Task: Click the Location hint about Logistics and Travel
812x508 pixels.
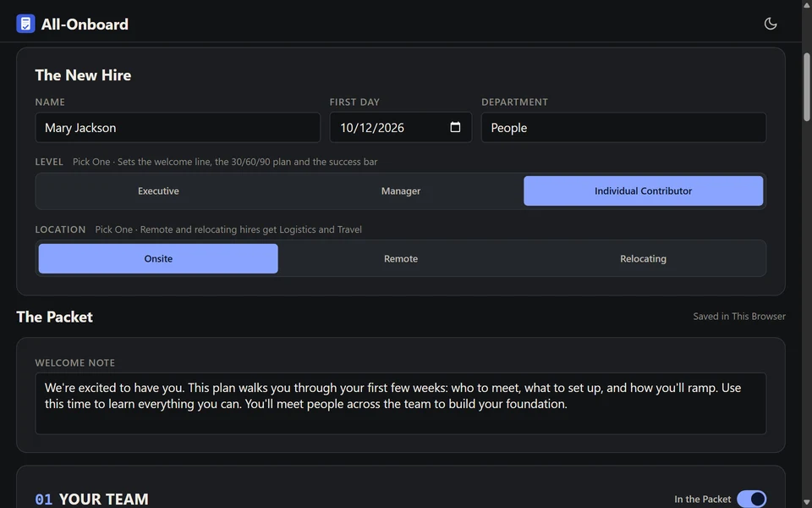Action: point(228,229)
